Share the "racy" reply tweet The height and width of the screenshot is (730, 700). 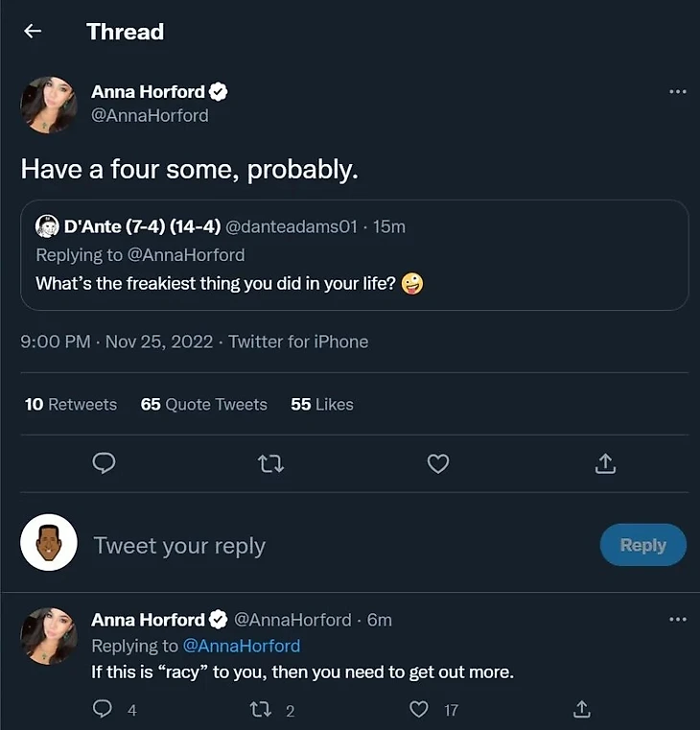point(581,710)
